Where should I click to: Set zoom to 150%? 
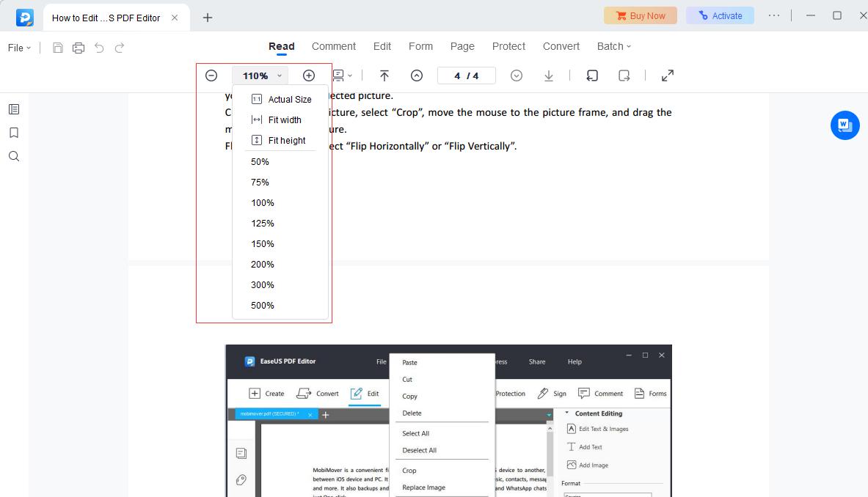pyautogui.click(x=281, y=244)
